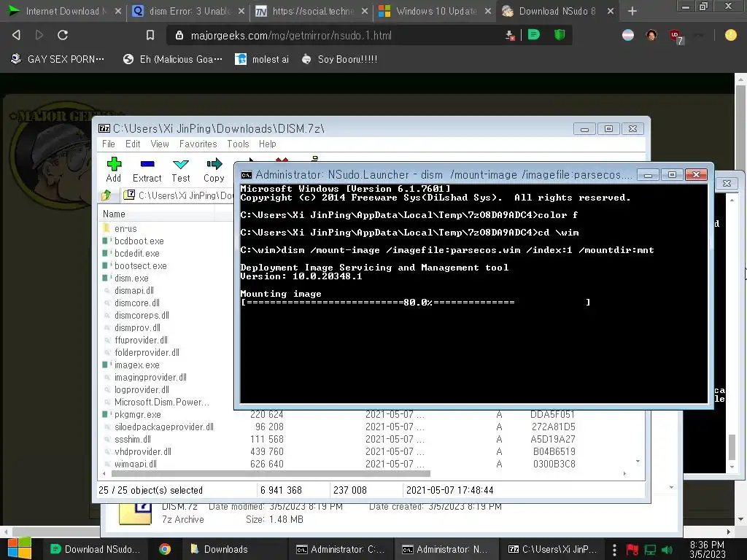Open the green chat-bubble extension icon
This screenshot has height=560, width=747.
coord(533,35)
